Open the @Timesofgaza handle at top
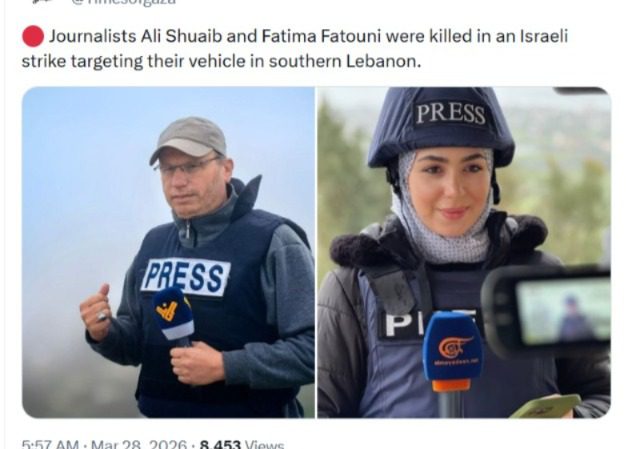The height and width of the screenshot is (449, 626). 123,2
